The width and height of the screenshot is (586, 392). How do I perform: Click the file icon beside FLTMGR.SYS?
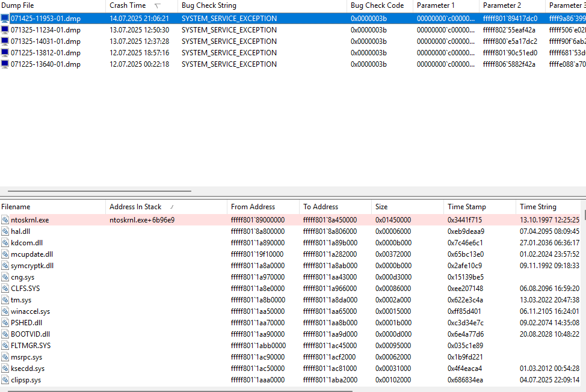point(5,346)
